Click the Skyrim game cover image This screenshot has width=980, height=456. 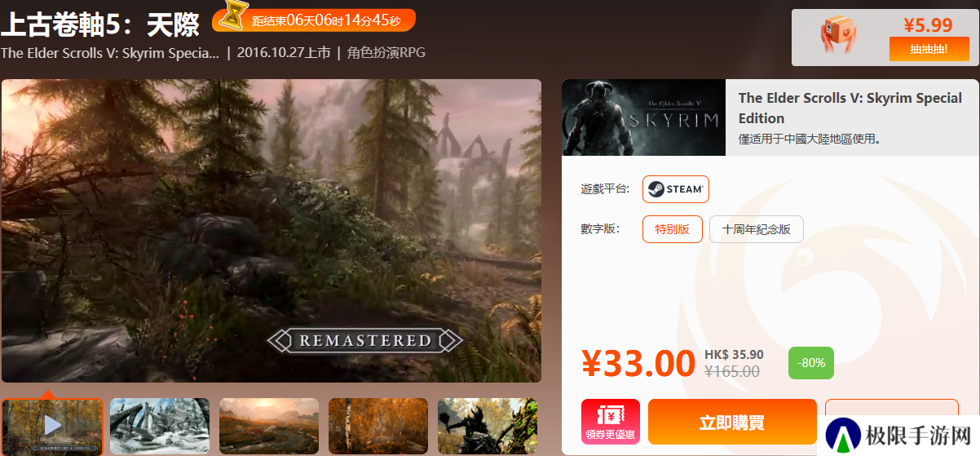point(643,117)
